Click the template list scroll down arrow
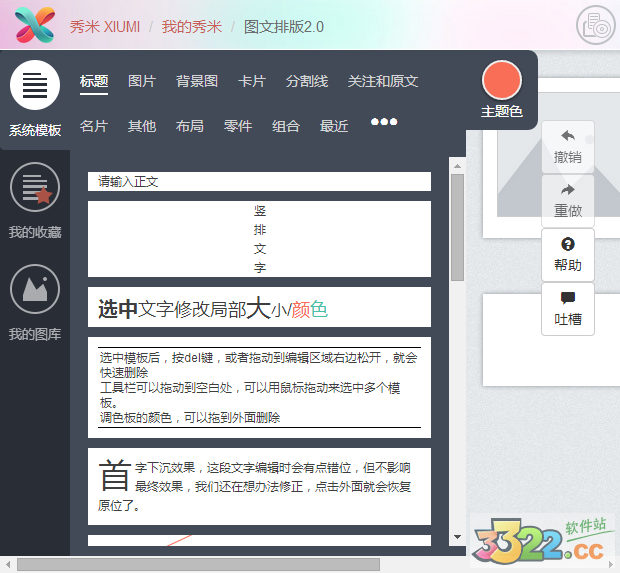Viewport: 620px width, 573px height. point(457,537)
